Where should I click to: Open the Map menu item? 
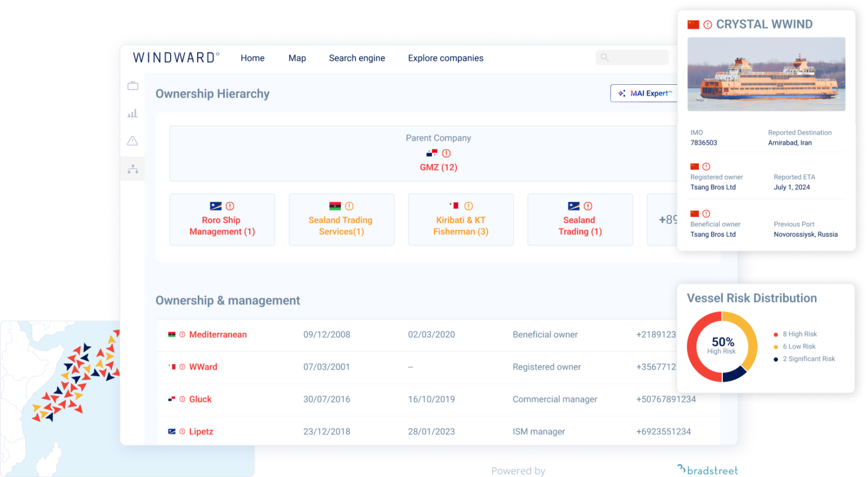pos(297,58)
